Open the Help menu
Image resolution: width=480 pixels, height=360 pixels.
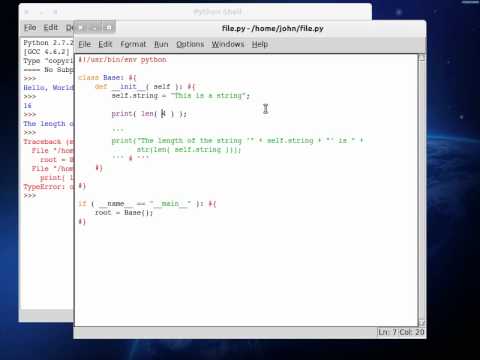(260, 44)
